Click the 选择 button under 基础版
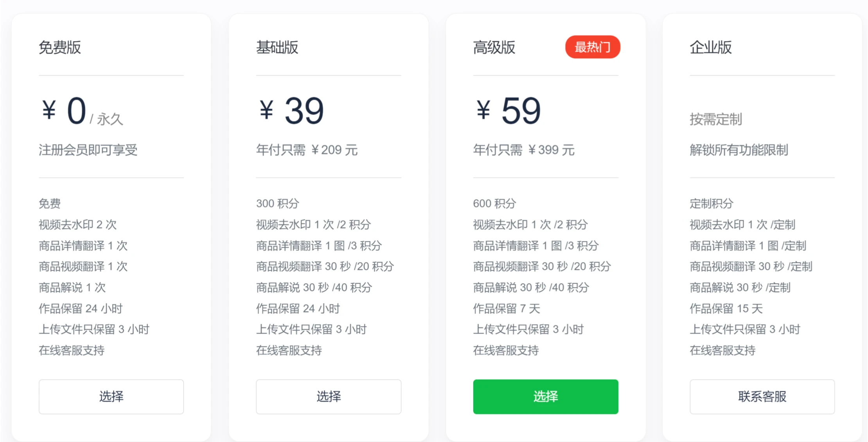Image resolution: width=868 pixels, height=442 pixels. [328, 397]
